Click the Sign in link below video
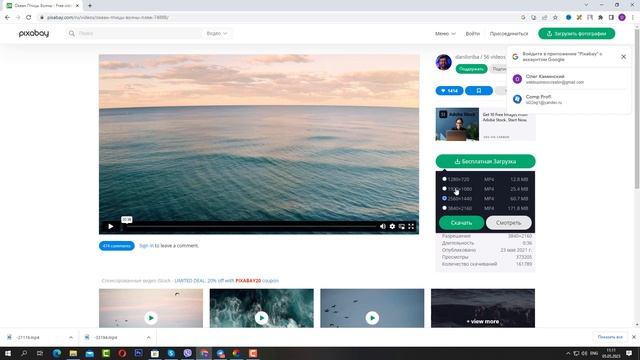The width and height of the screenshot is (640, 360). (146, 246)
